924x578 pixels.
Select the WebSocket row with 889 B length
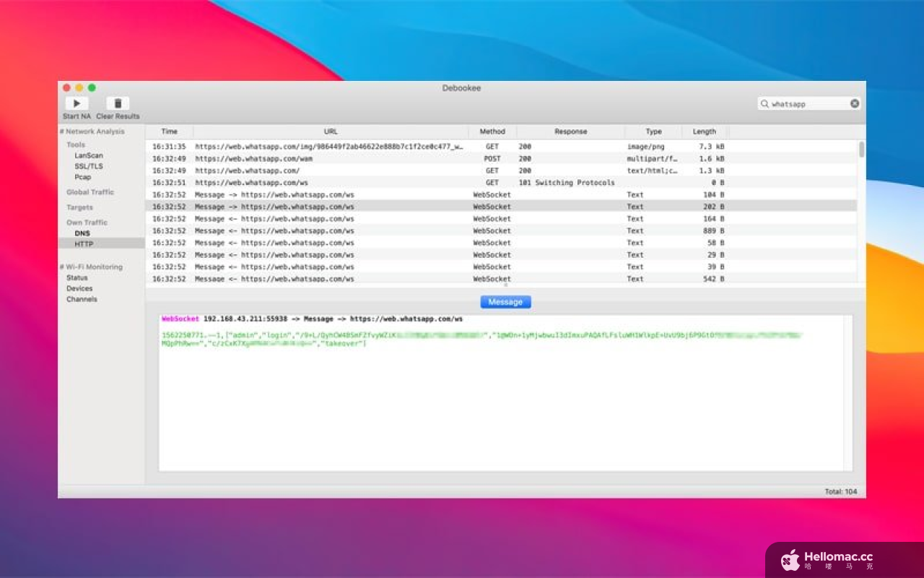pos(502,230)
